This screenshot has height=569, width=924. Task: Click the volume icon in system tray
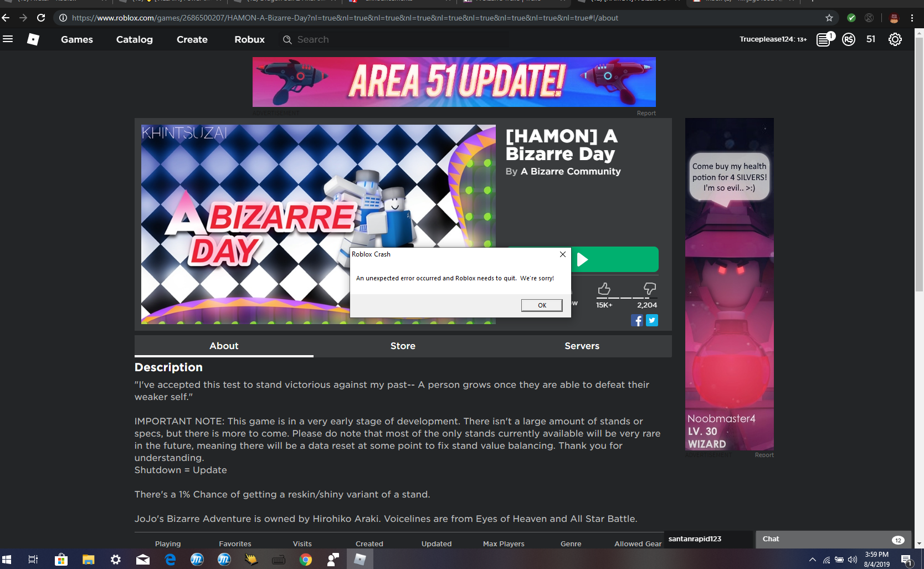(x=853, y=560)
